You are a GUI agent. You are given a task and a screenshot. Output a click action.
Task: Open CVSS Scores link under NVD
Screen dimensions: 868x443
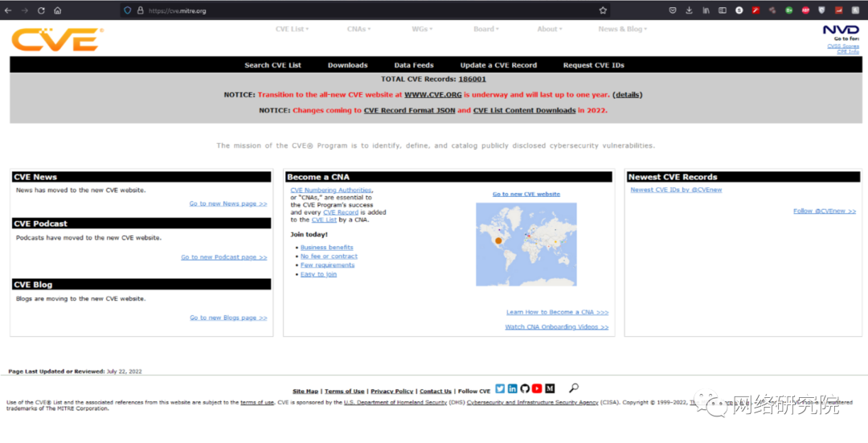(x=843, y=46)
